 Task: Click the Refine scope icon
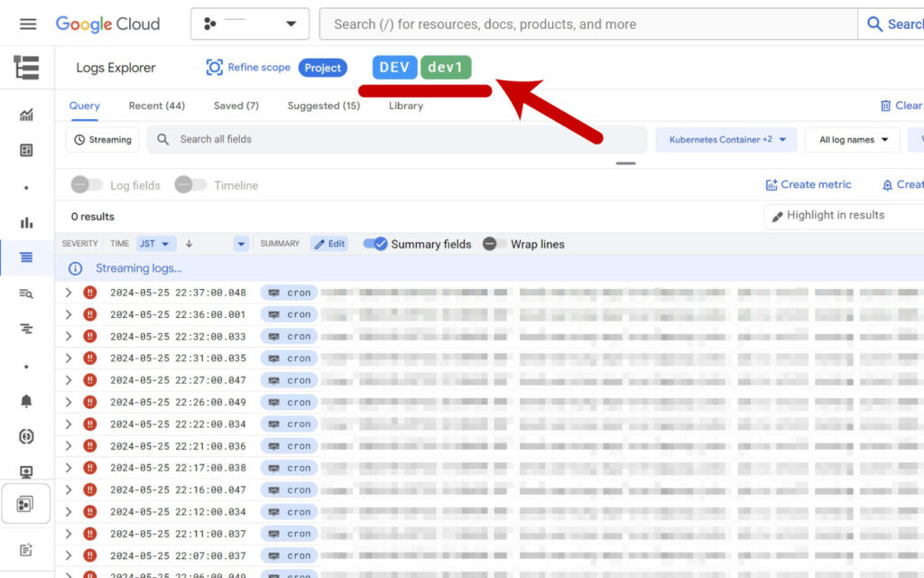point(214,67)
